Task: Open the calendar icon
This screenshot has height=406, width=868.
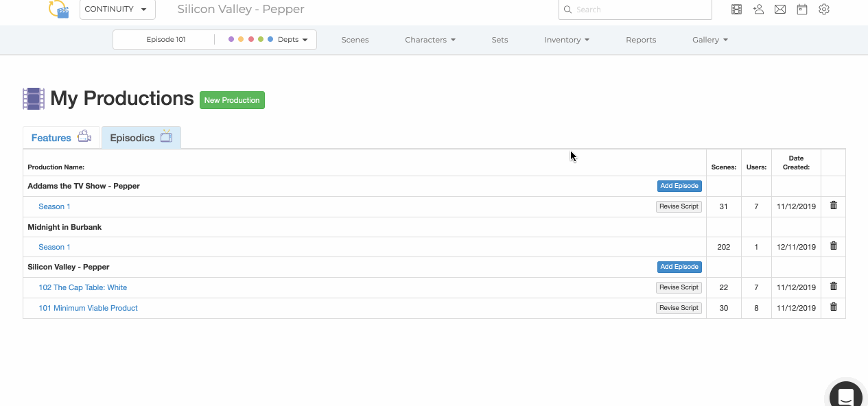Action: coord(802,10)
